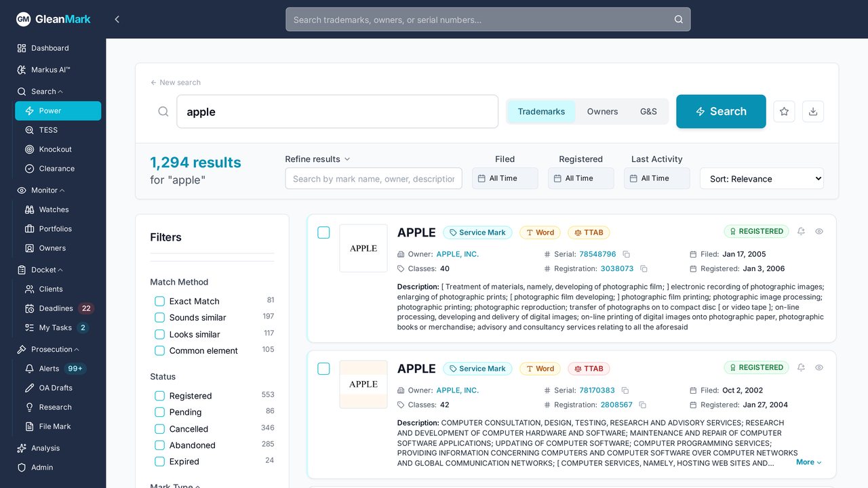Save this search with the star icon
Viewport: 868px width, 488px height.
pos(784,111)
